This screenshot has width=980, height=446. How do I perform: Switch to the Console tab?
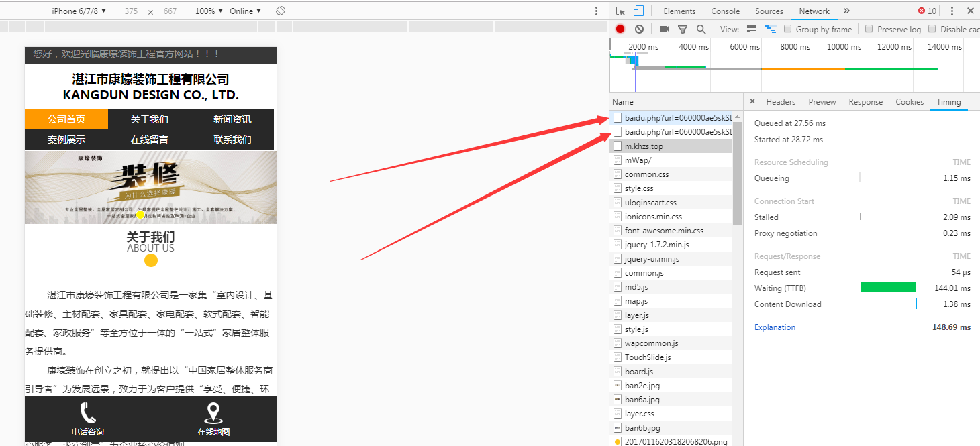(x=725, y=11)
